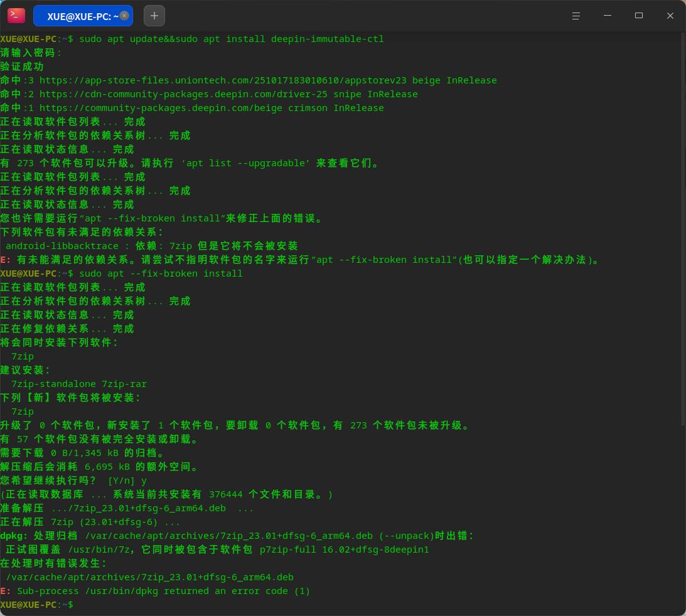Screen dimensions: 686x616
Task: Click '准备解压 .../7zip_23.01+dfsg-6_arm64.deb' line
Action: click(127, 508)
